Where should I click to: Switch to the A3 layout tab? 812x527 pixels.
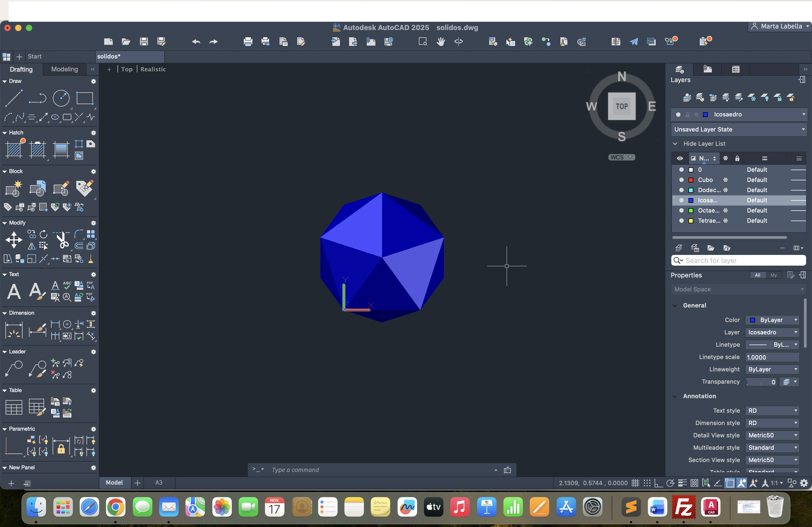point(159,482)
